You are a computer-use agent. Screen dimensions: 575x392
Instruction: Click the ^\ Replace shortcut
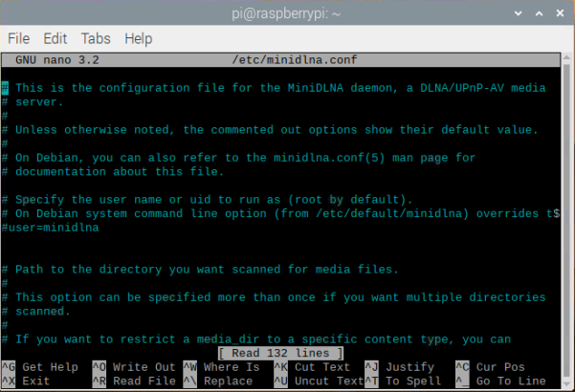[218, 381]
